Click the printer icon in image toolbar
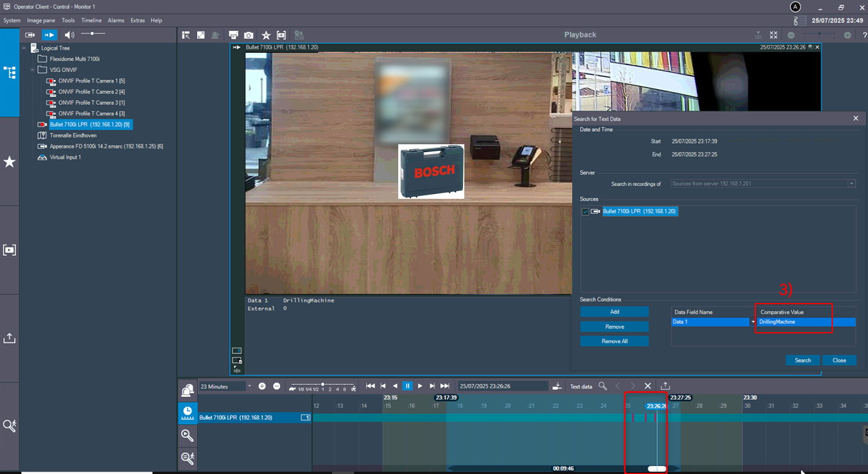Image resolution: width=868 pixels, height=474 pixels. (233, 35)
